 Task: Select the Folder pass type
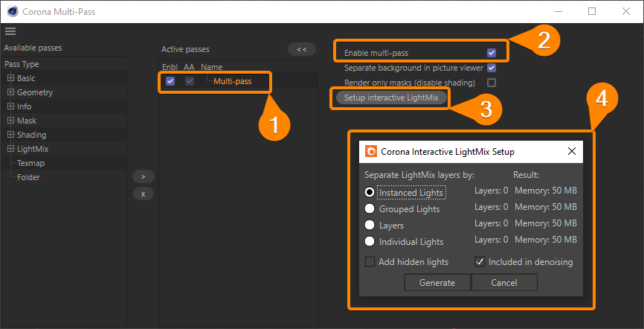[28, 177]
